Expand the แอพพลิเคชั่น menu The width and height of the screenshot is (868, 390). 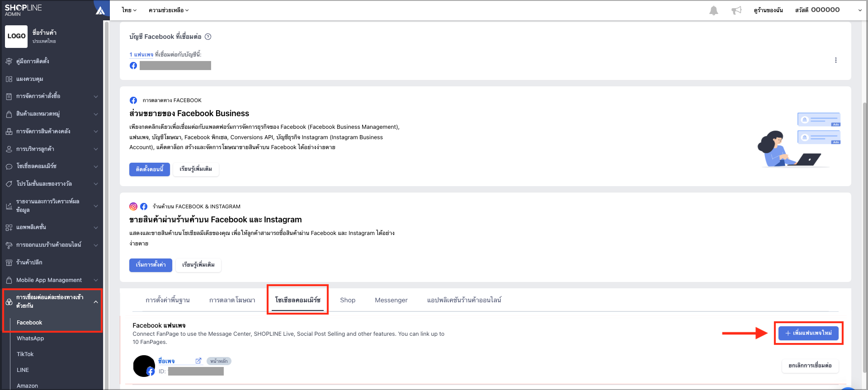pos(95,227)
